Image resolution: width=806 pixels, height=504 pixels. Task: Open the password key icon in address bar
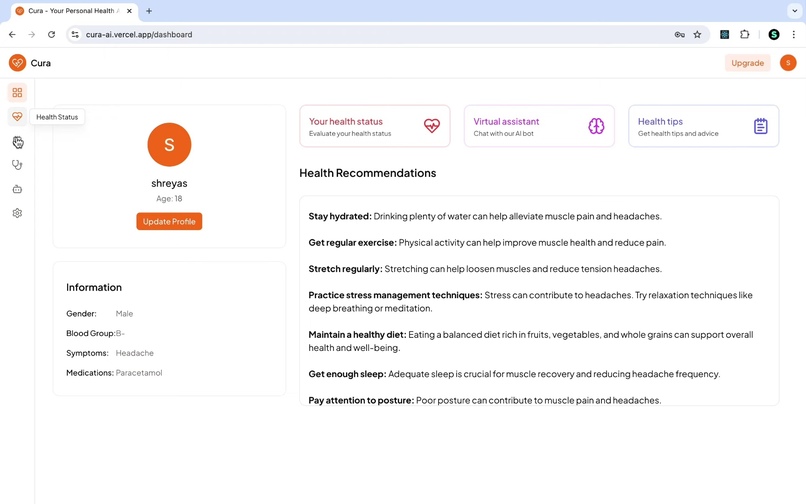click(680, 34)
